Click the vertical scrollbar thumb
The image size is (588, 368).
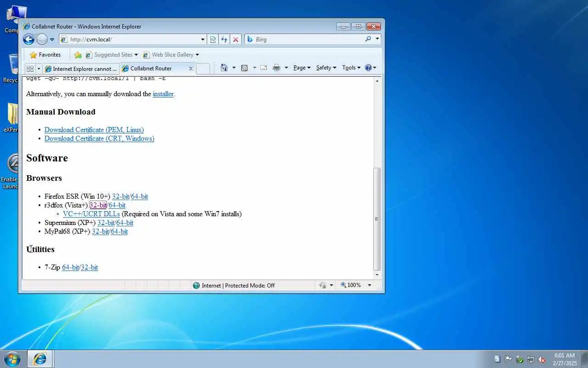click(x=377, y=219)
